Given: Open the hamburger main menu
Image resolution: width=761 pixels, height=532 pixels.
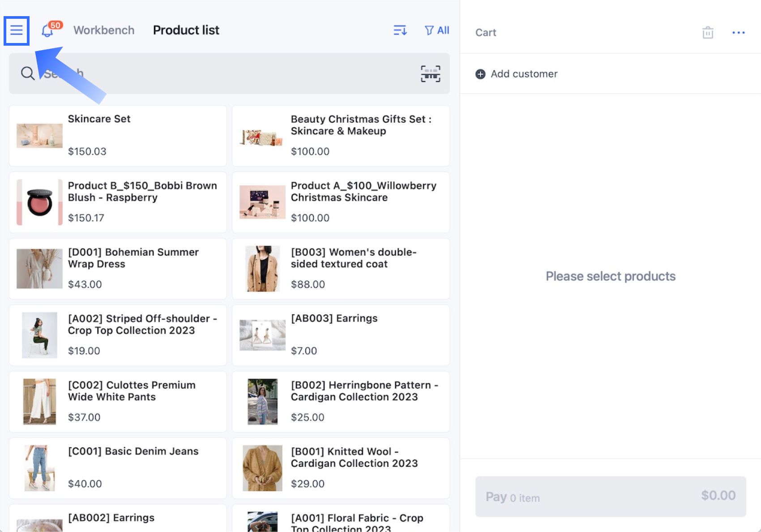Looking at the screenshot, I should 17,30.
